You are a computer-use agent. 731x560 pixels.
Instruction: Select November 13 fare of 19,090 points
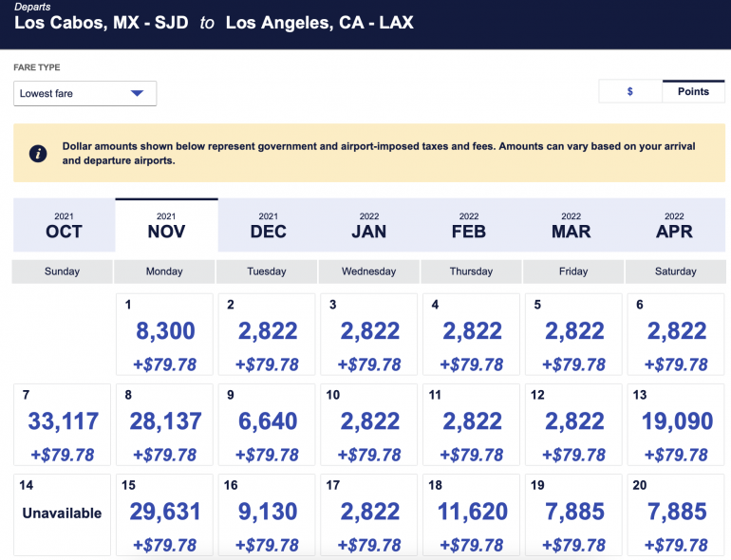click(x=676, y=424)
